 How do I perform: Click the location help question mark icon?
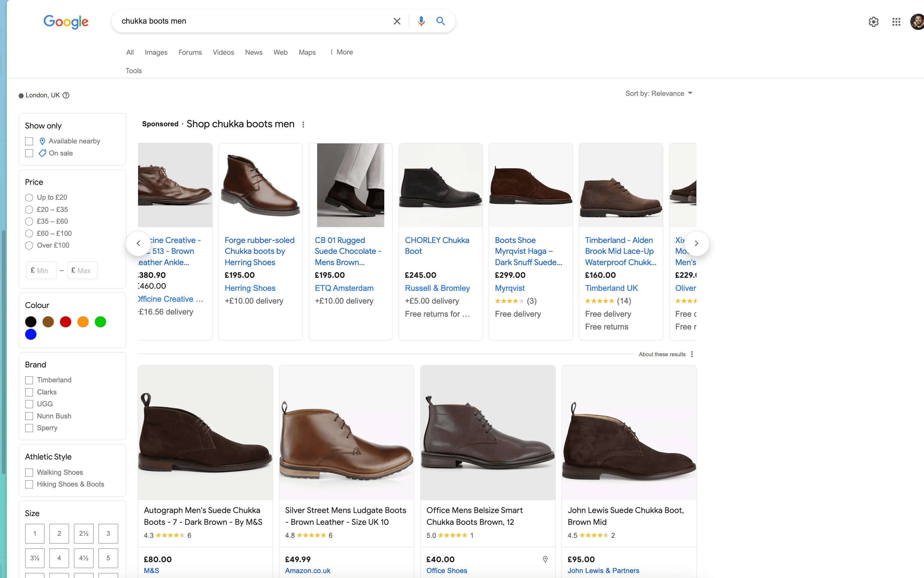(66, 95)
